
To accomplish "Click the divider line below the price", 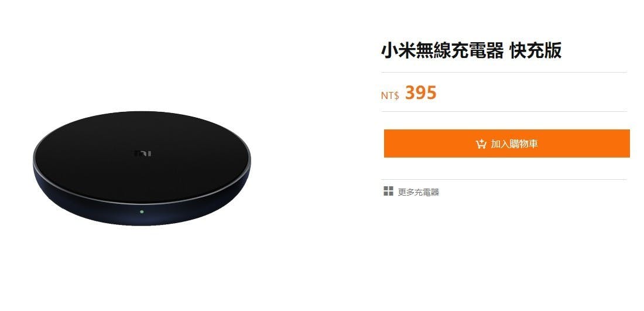I will 504,111.
